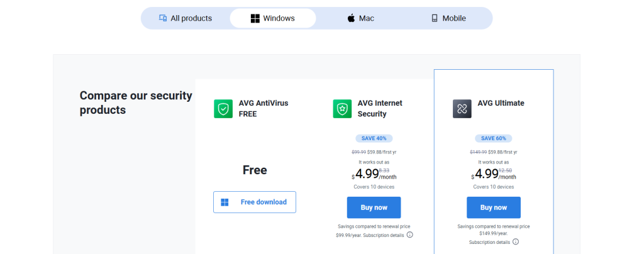The width and height of the screenshot is (644, 254).
Task: Click the crossed-out 8.33 monthly price
Action: (385, 170)
